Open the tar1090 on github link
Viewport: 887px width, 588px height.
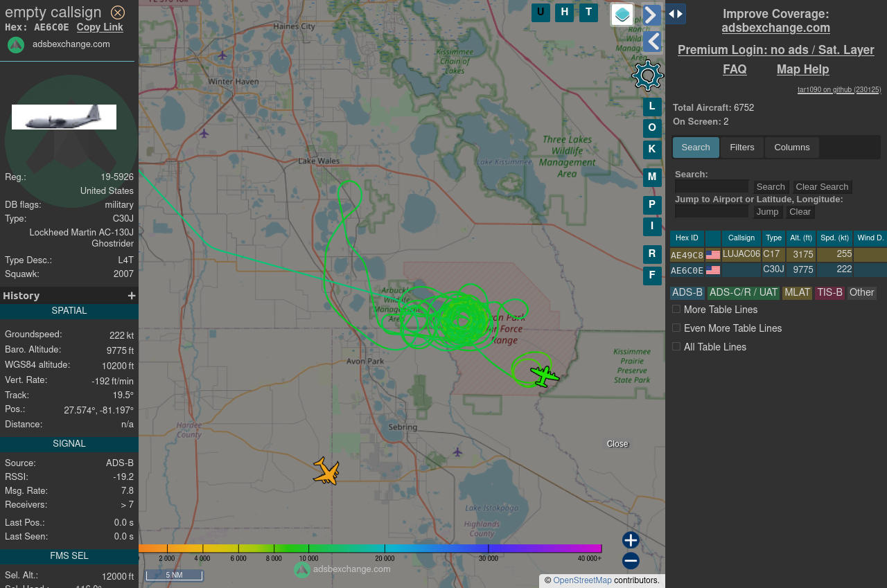point(839,90)
